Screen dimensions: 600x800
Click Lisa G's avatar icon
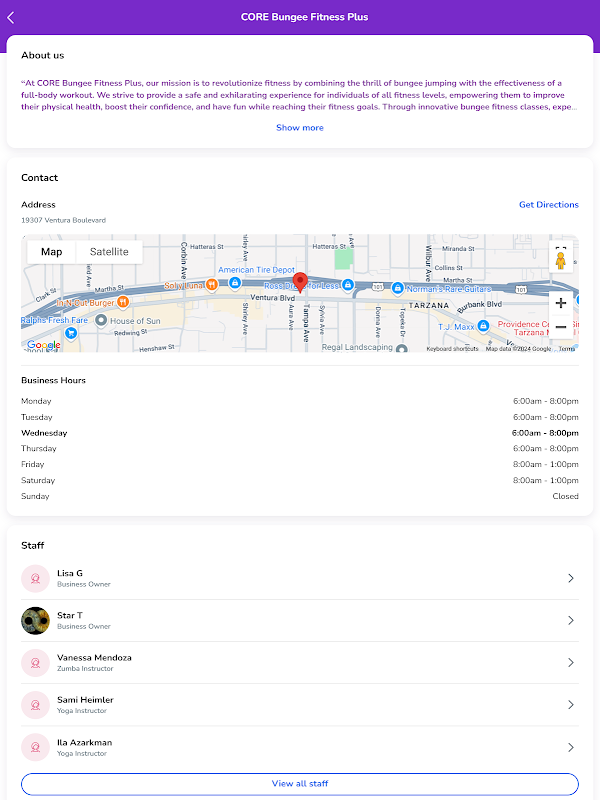pyautogui.click(x=35, y=578)
